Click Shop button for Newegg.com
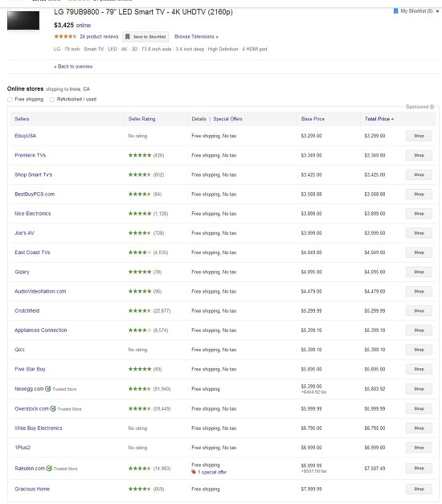 coord(419,389)
